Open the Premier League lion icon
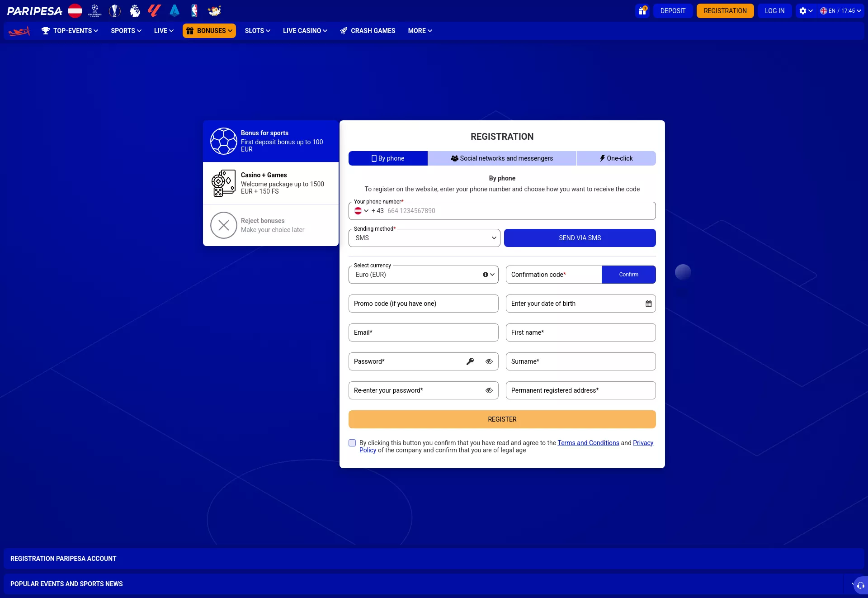This screenshot has width=868, height=598. 135,11
